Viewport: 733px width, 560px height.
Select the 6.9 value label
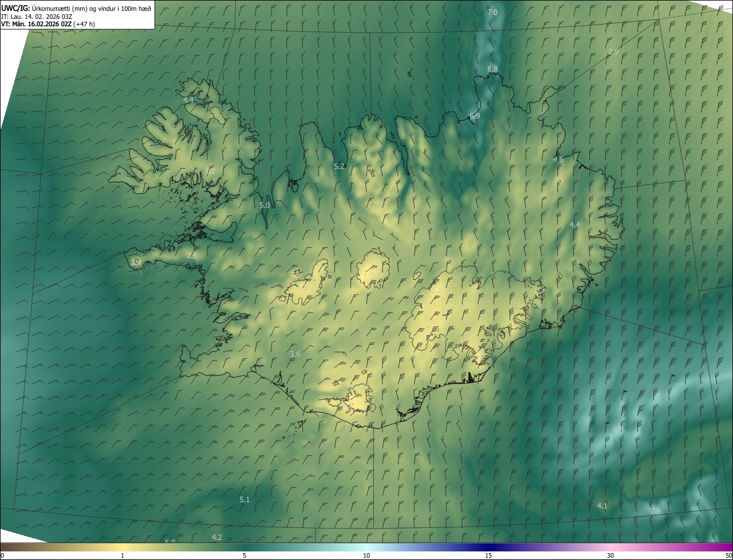click(475, 116)
